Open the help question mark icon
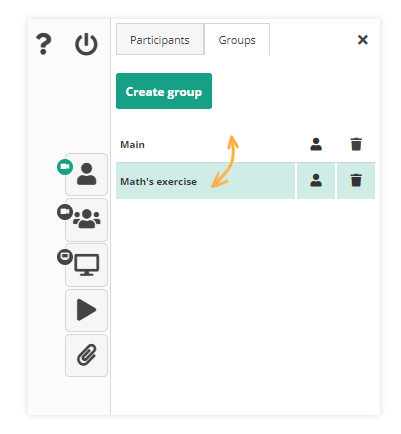Image resolution: width=401 pixels, height=434 pixels. [44, 44]
